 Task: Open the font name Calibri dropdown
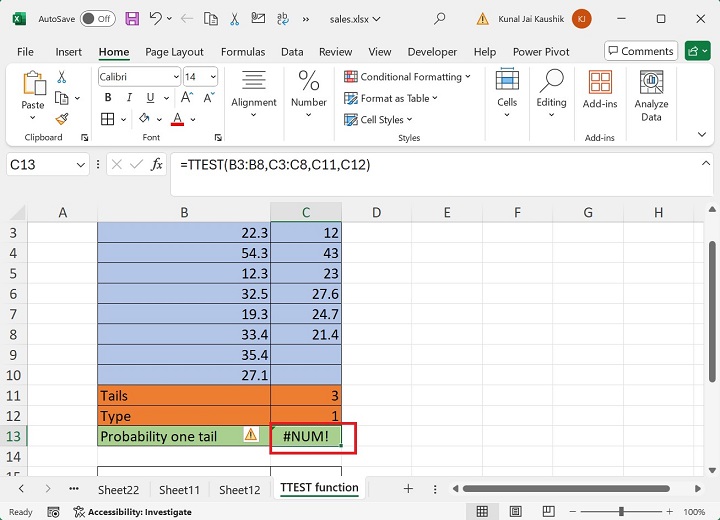pyautogui.click(x=176, y=77)
